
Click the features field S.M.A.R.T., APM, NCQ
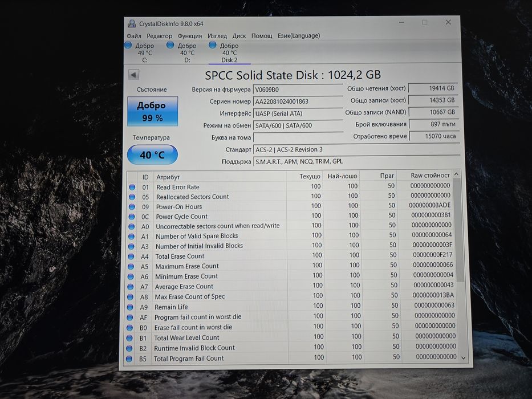click(356, 161)
